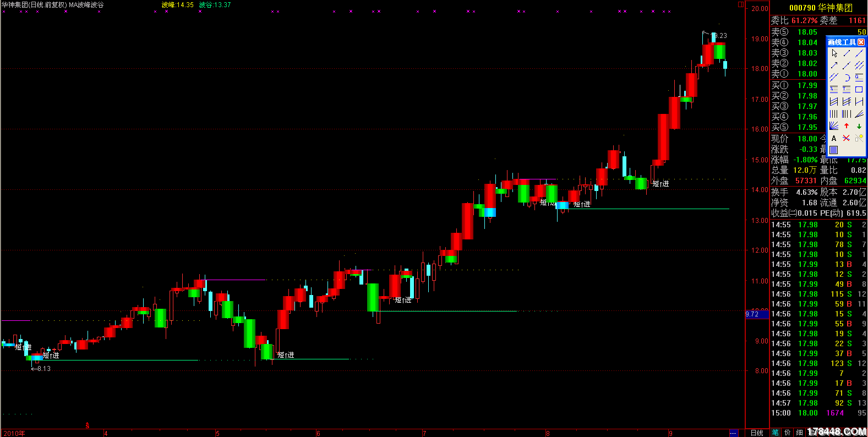Select the line segment drawing tool
868x437 pixels.
(x=847, y=53)
